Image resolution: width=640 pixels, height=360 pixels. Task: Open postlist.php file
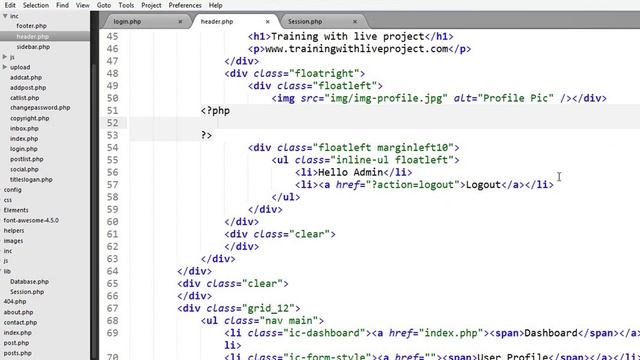click(x=27, y=159)
